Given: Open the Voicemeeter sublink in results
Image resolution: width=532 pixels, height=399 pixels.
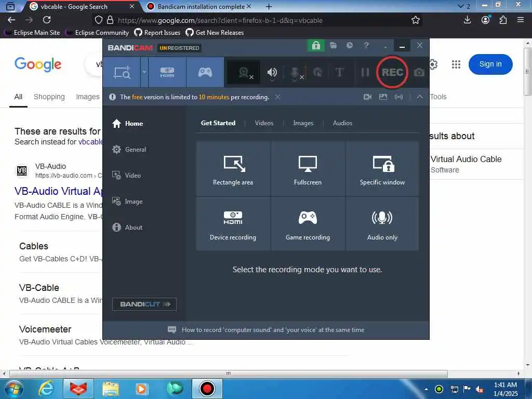Looking at the screenshot, I should 45,329.
